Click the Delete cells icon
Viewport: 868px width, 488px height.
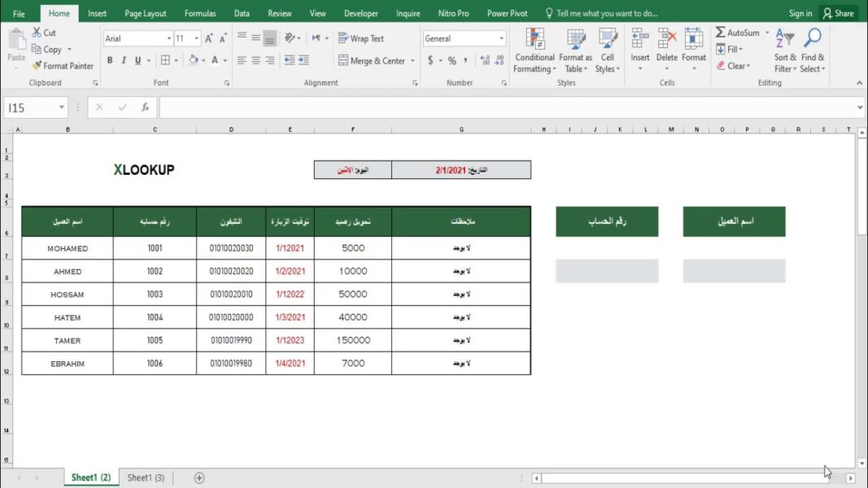pyautogui.click(x=666, y=39)
